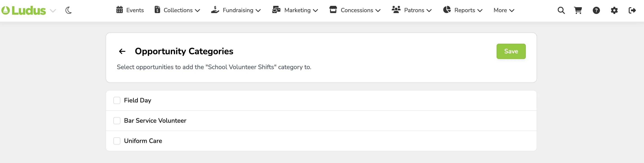Viewport: 644px width, 163px height.
Task: Expand the More dropdown menu
Action: [504, 10]
